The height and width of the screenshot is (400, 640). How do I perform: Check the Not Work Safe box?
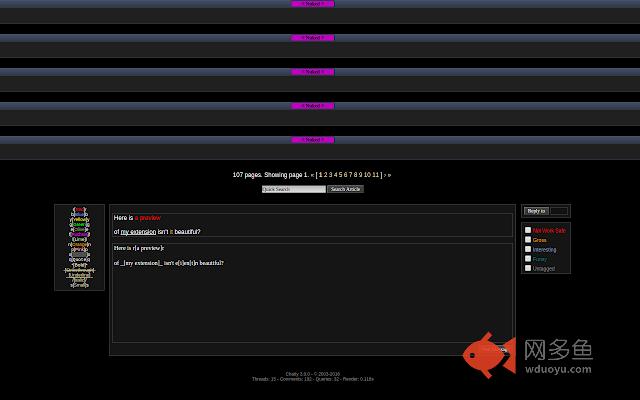[528, 230]
